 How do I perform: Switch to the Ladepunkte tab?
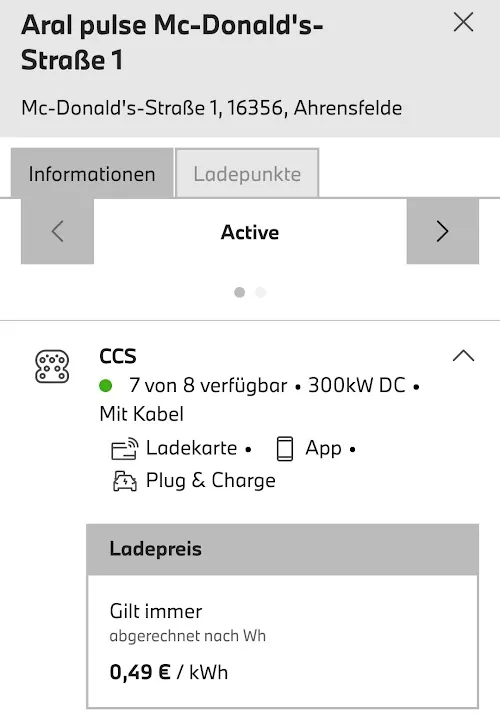247,173
